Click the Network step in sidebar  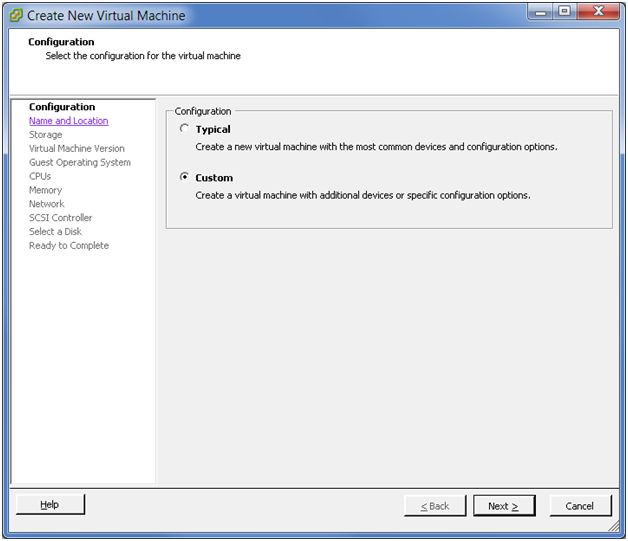pyautogui.click(x=46, y=204)
